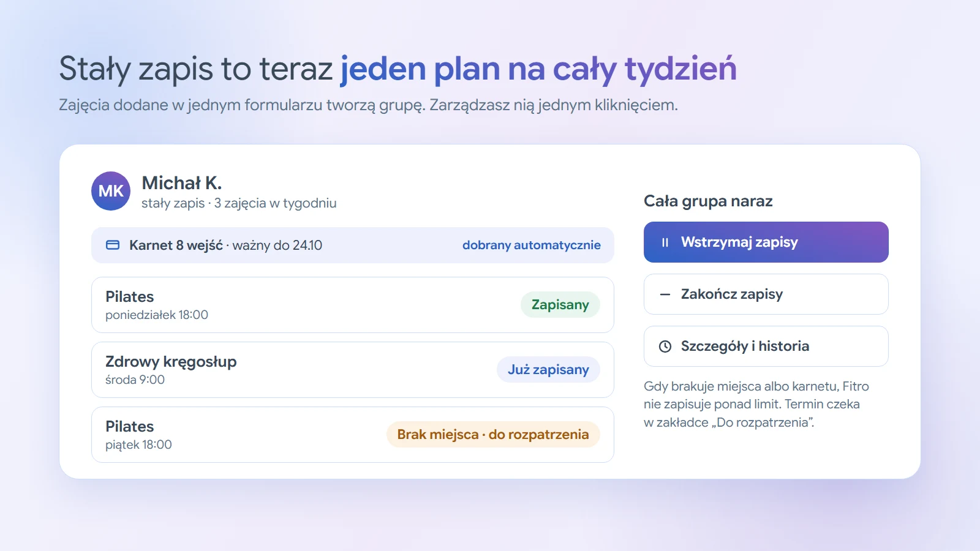Image resolution: width=980 pixels, height=551 pixels.
Task: Click the headline 'jeden plan na cały tydzień'
Action: (x=538, y=69)
